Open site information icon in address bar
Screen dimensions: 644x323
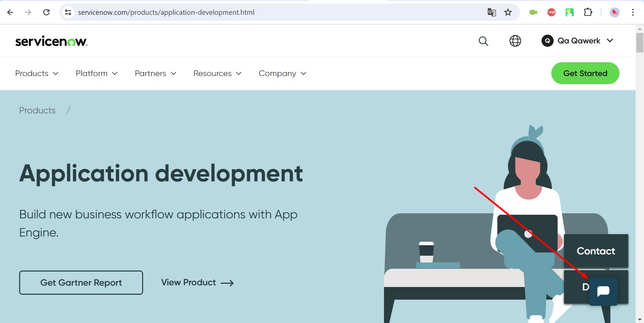[68, 12]
